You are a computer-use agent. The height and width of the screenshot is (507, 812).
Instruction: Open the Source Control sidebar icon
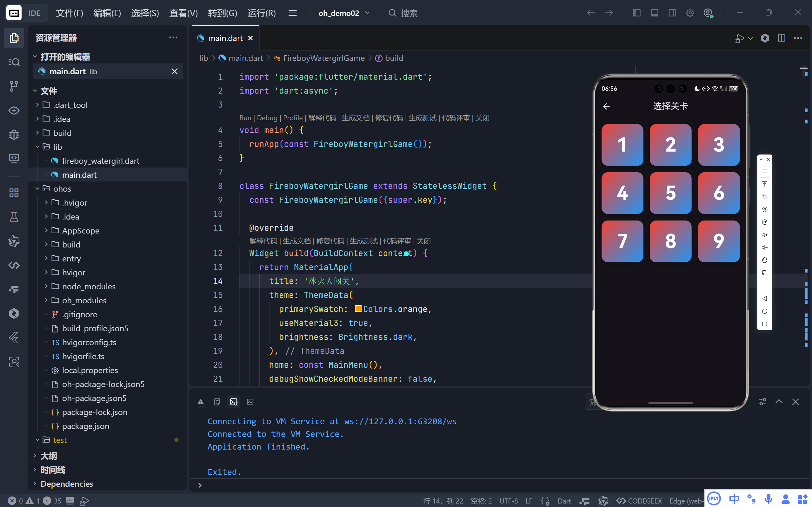coord(14,86)
